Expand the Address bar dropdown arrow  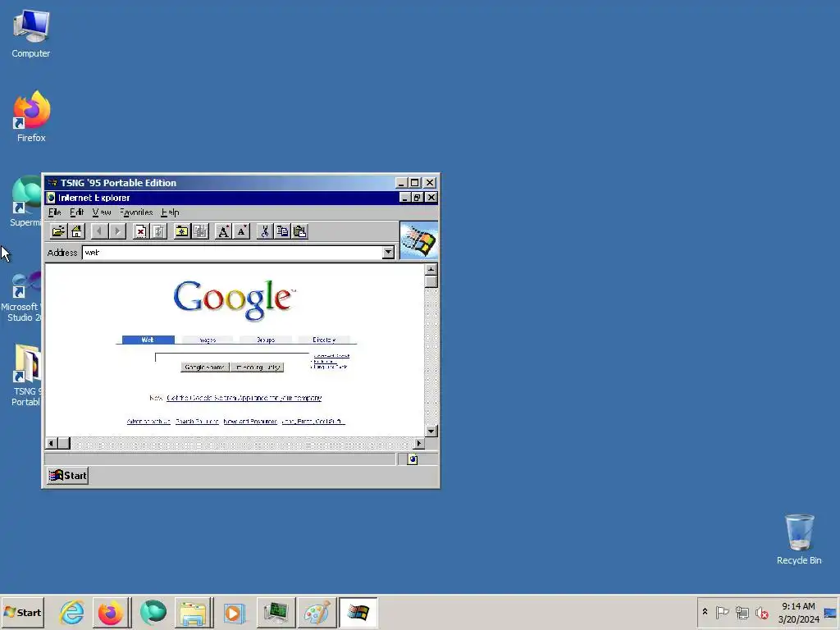[x=388, y=253]
